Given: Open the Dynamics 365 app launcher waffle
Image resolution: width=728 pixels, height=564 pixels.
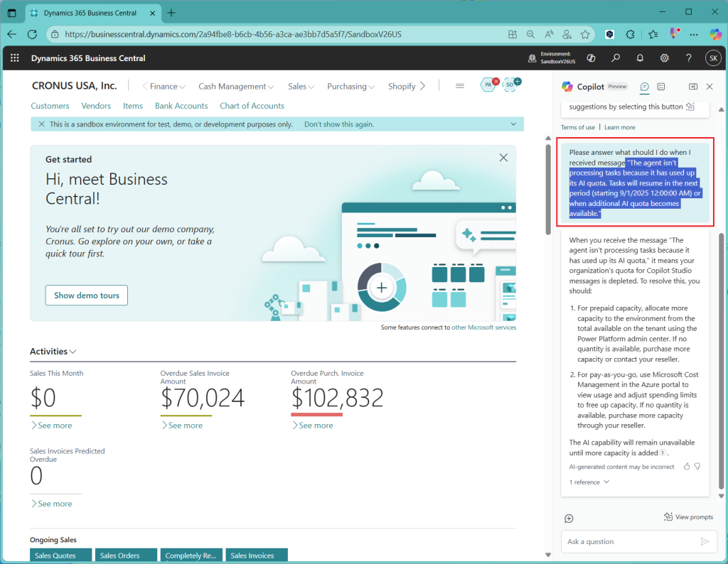Looking at the screenshot, I should (15, 58).
